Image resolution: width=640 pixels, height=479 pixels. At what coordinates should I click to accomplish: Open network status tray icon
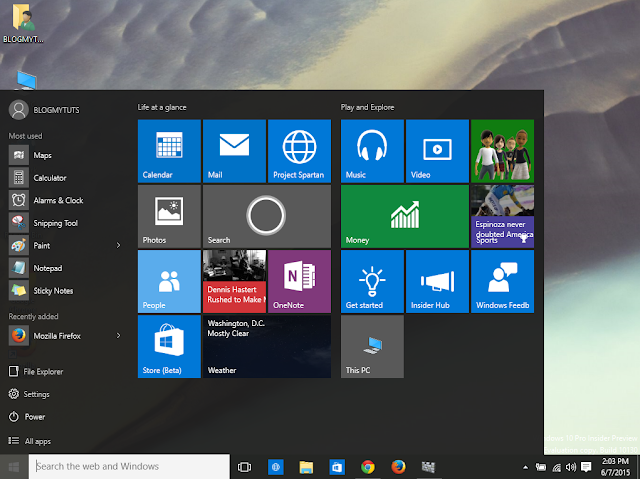pos(556,468)
